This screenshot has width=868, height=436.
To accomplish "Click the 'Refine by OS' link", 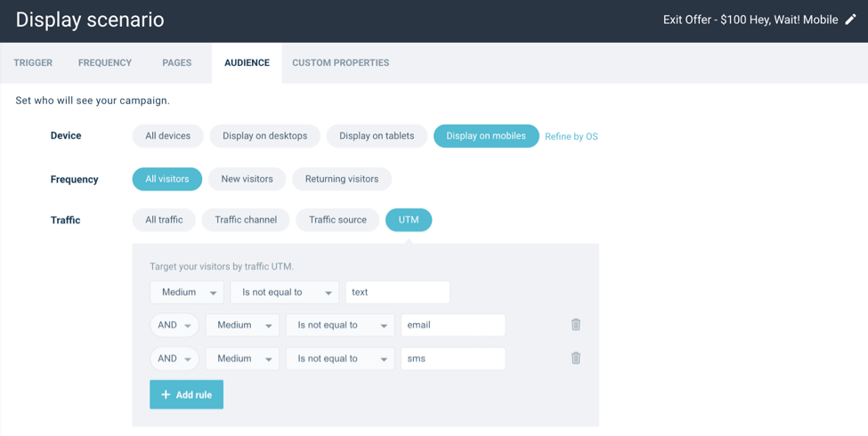I will 571,137.
